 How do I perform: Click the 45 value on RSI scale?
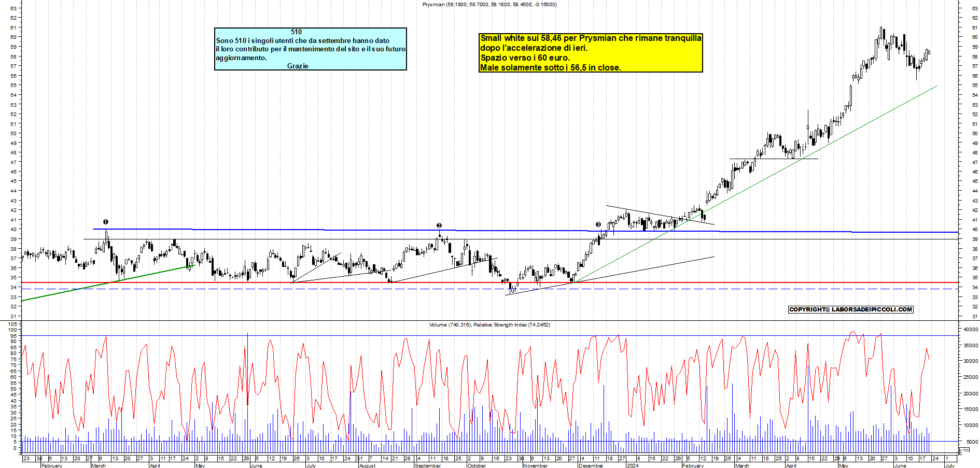[15, 394]
